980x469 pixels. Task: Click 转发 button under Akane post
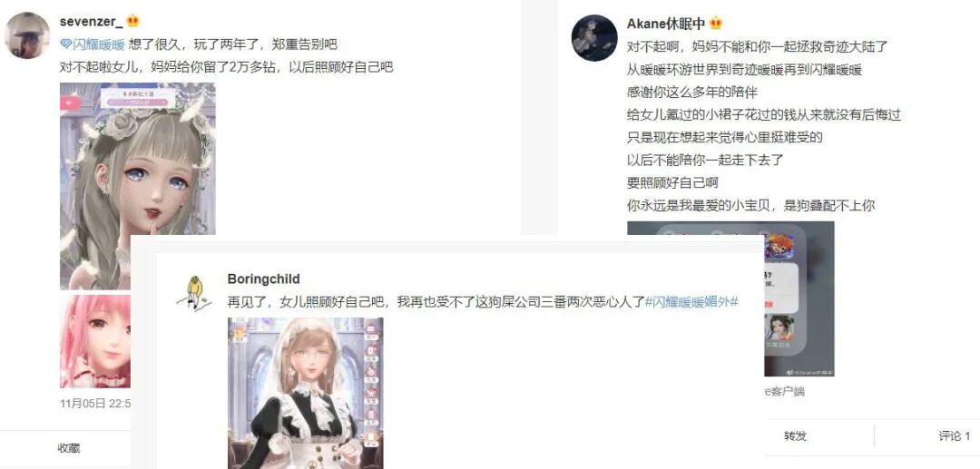coord(796,436)
